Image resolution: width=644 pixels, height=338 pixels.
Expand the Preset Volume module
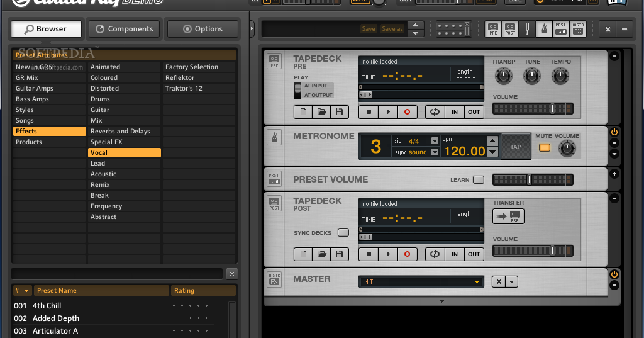coord(614,174)
